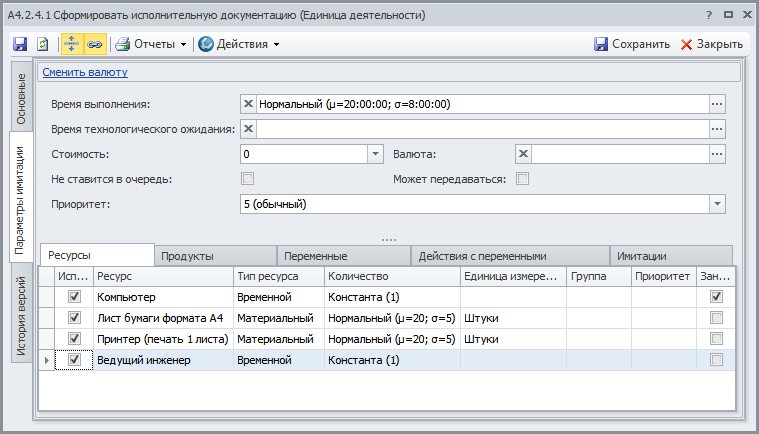The height and width of the screenshot is (434, 759).
Task: Click the save floppy icon in toolbar
Action: point(20,44)
